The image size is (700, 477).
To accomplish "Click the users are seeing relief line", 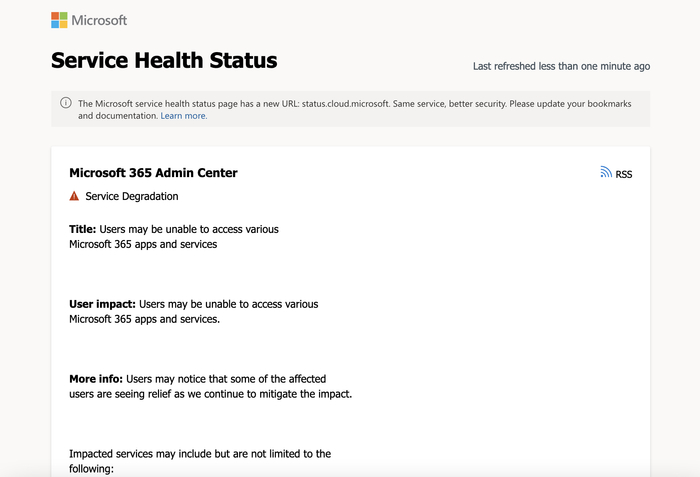I will click(210, 394).
